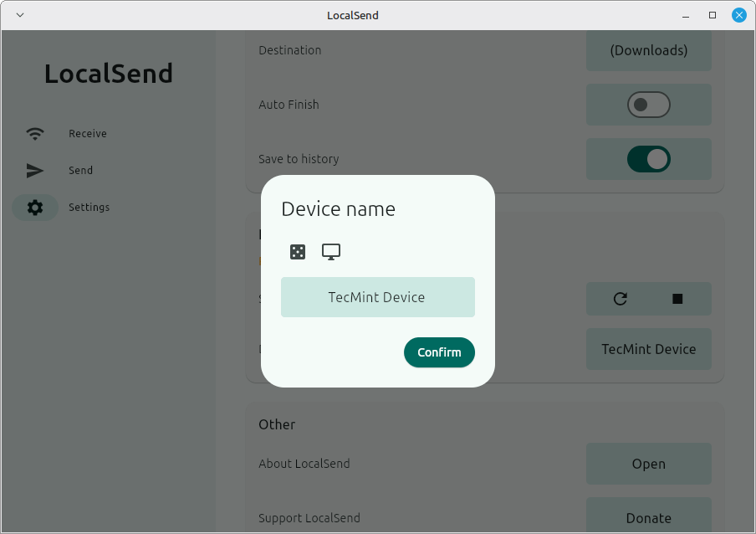Stop the server using the square icon

coord(677,299)
